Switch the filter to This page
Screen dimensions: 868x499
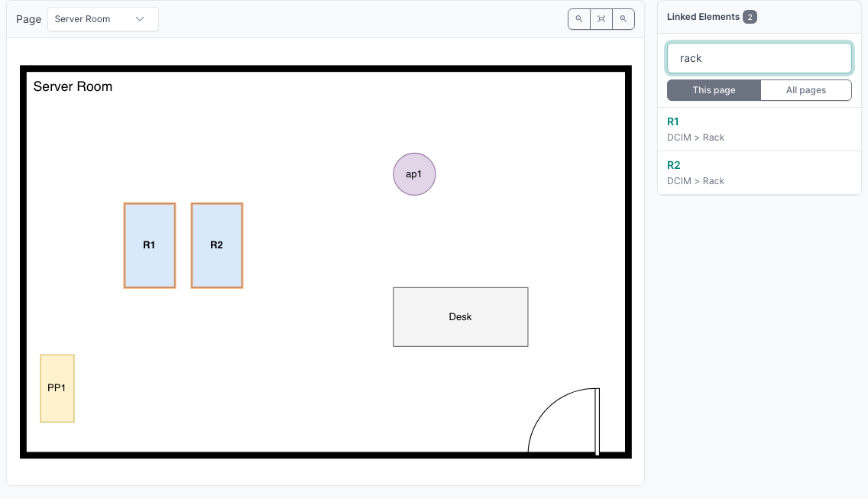(714, 90)
